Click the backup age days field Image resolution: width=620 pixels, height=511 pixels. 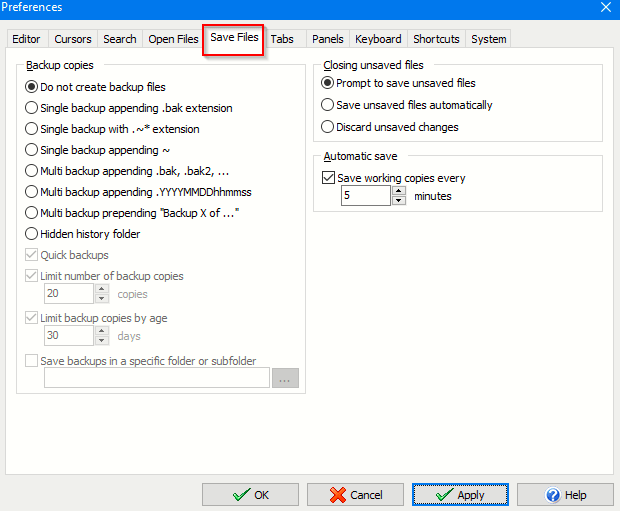pos(69,335)
